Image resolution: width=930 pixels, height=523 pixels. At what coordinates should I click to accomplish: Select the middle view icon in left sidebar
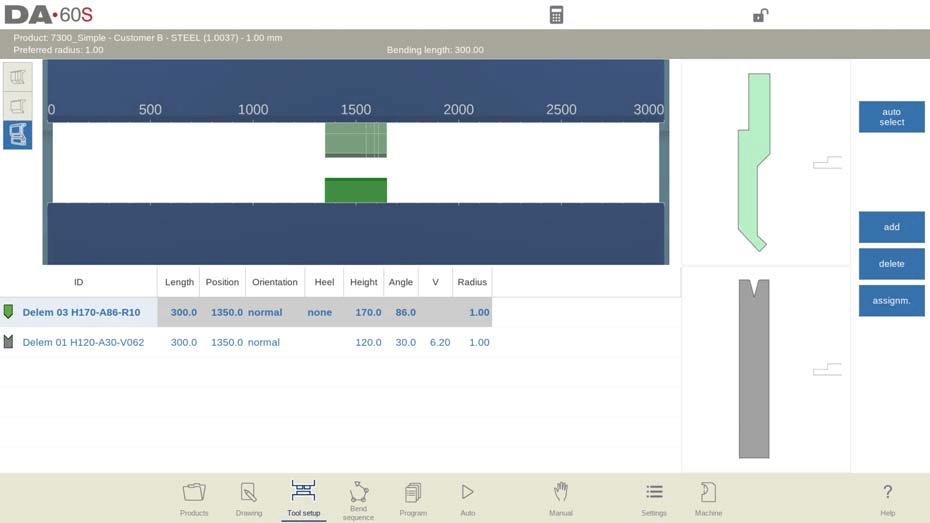tap(17, 106)
